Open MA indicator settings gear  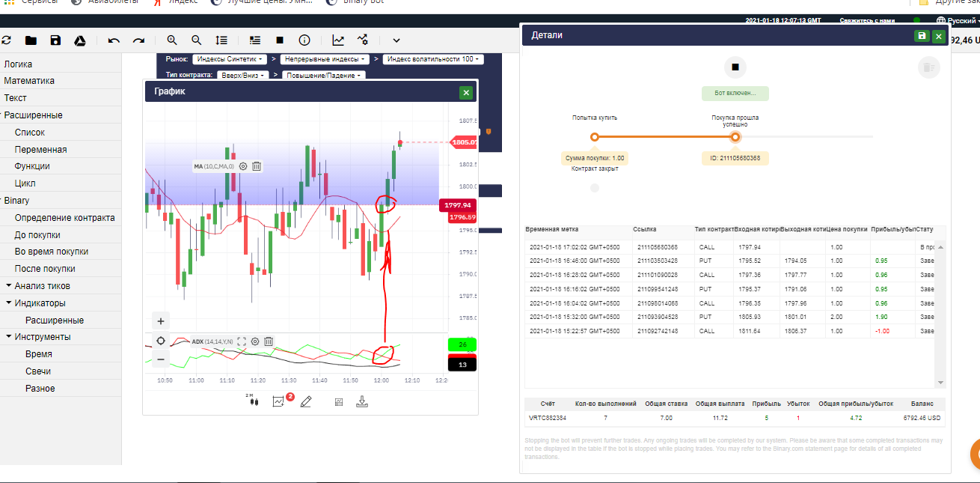(x=243, y=166)
